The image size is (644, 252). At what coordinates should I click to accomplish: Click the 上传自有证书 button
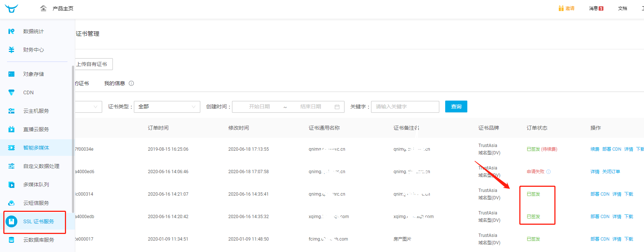94,64
